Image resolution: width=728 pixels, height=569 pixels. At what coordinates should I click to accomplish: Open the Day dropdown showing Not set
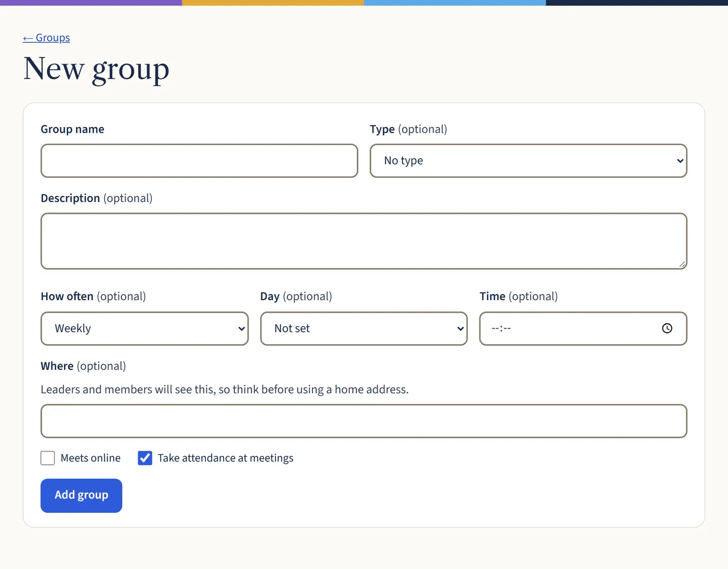pos(364,328)
